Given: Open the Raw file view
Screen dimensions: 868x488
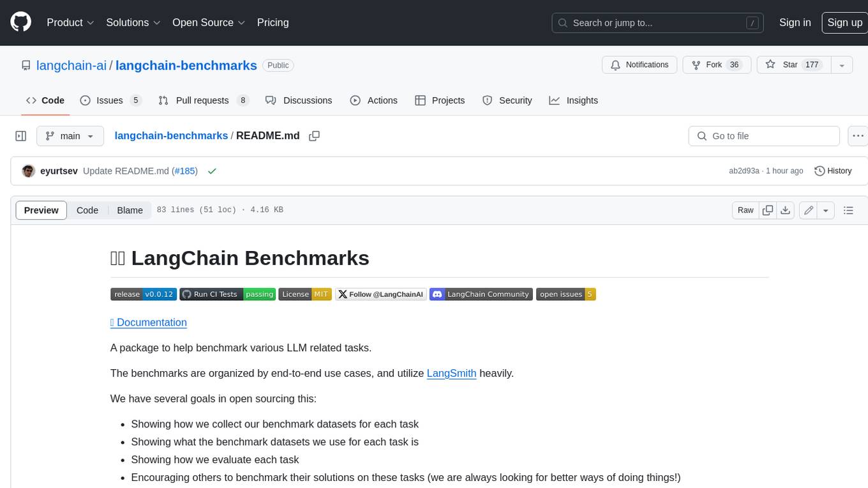Looking at the screenshot, I should pyautogui.click(x=745, y=210).
